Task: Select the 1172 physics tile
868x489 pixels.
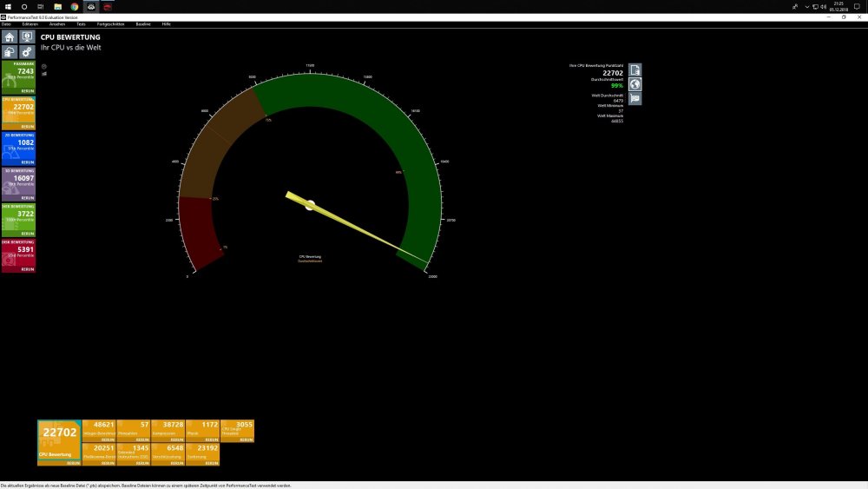Action: point(202,429)
